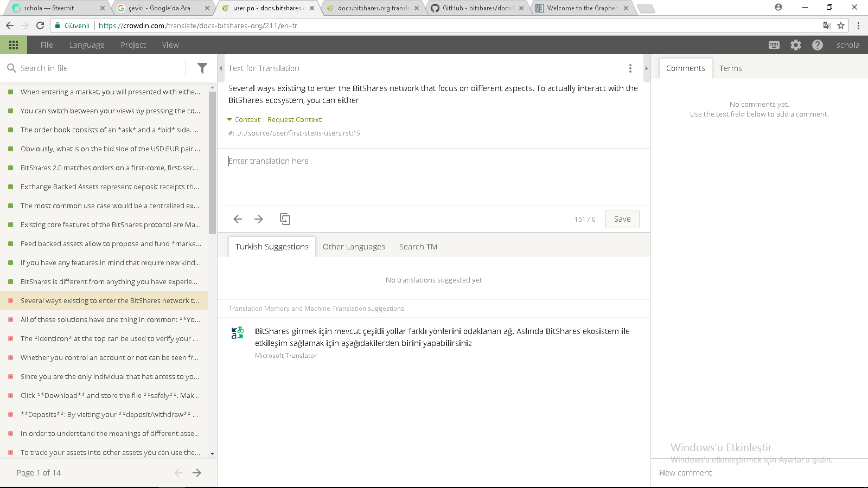The height and width of the screenshot is (488, 868).
Task: Click the search magnifier icon in file search
Action: tap(11, 68)
